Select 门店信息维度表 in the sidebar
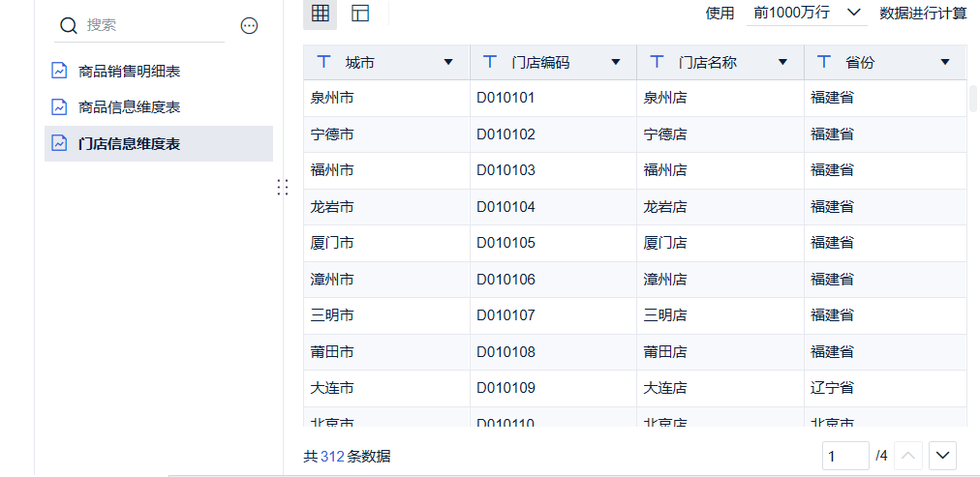 coord(129,144)
